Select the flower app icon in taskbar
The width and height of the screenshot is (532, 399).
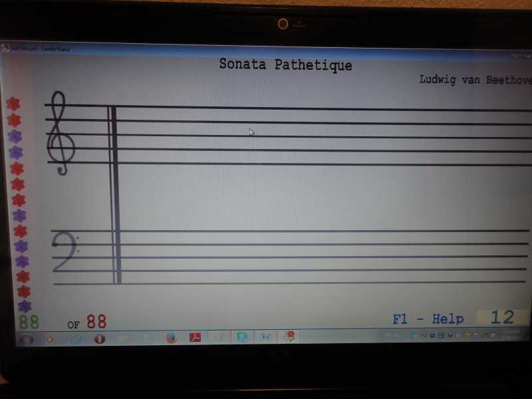coord(289,336)
